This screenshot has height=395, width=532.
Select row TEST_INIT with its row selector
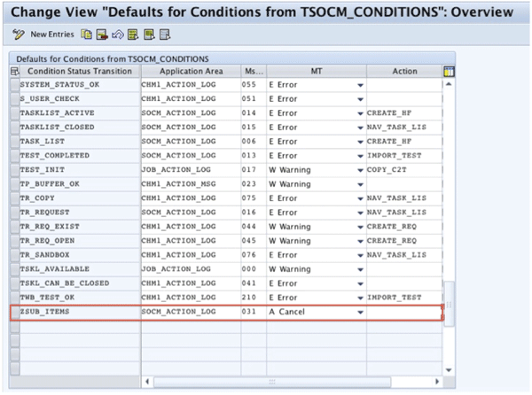(x=14, y=170)
